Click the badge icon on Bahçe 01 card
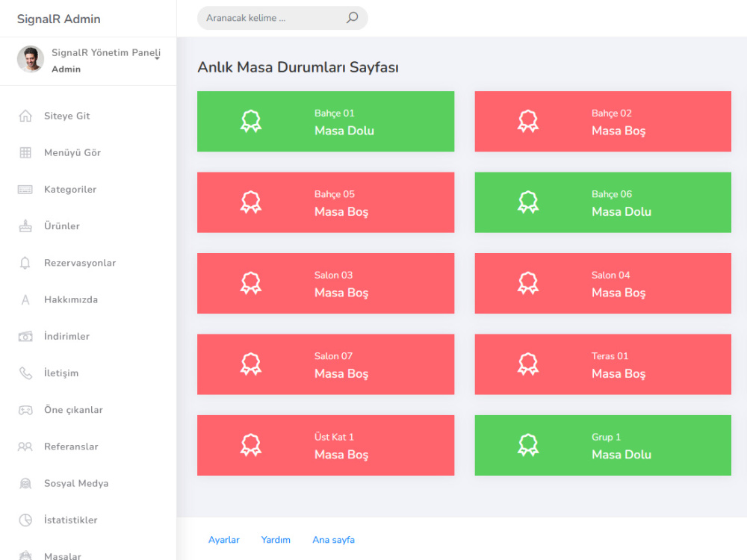 point(250,121)
